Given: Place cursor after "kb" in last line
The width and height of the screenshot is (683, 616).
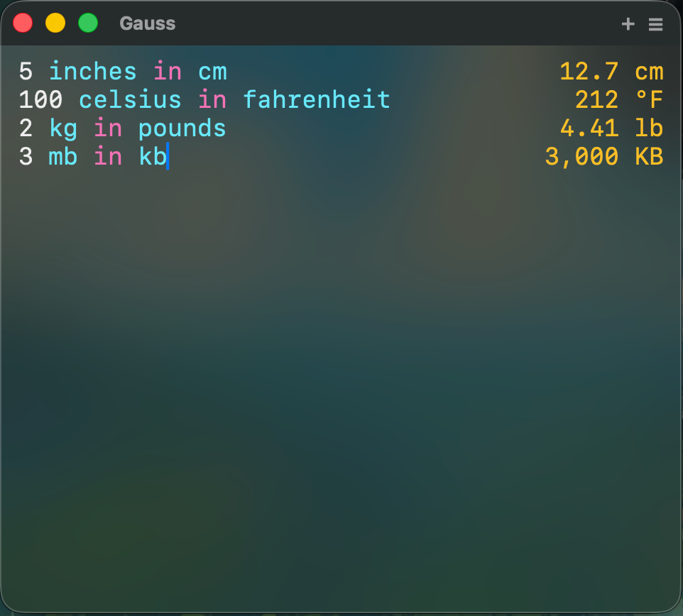Looking at the screenshot, I should click(168, 156).
